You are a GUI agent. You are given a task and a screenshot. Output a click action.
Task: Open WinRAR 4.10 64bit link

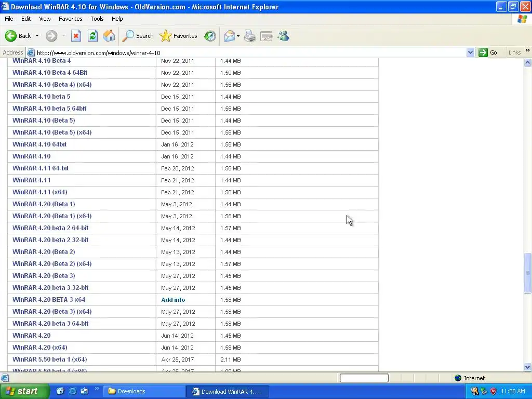coord(39,144)
